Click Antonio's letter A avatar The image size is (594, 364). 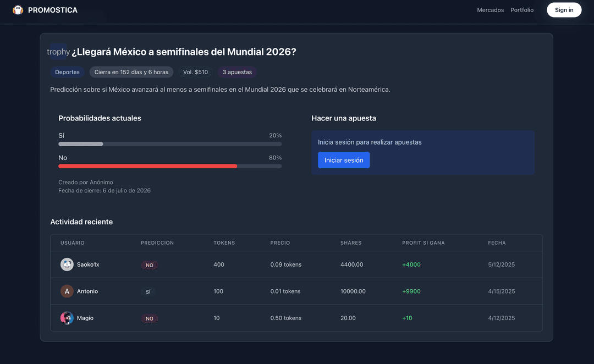coord(67,291)
